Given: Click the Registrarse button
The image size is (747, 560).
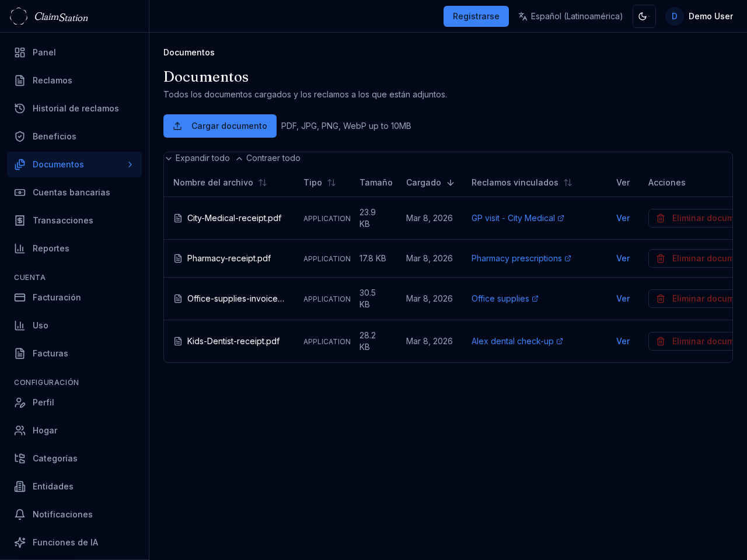Looking at the screenshot, I should click(476, 16).
